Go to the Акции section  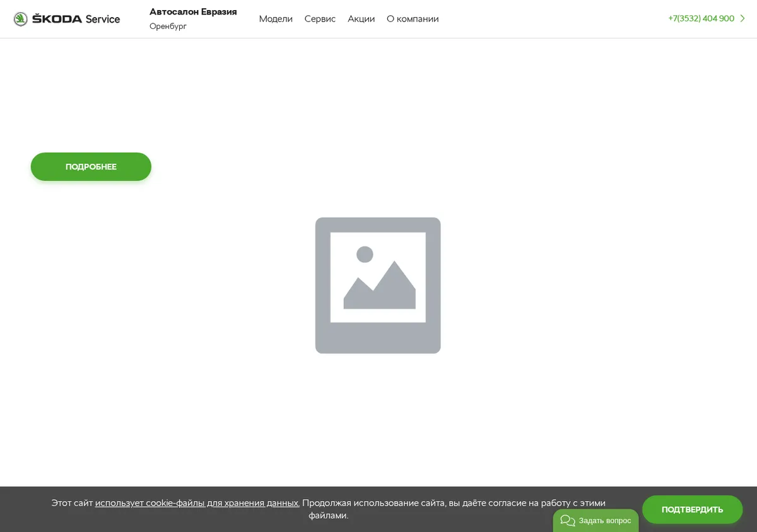tap(361, 19)
